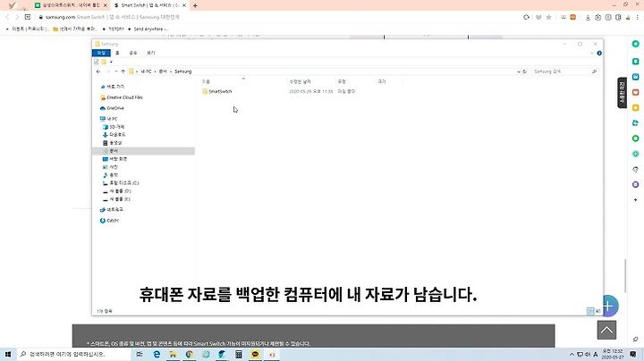Screen dimensions: 644x361
Task: Expand the Explorer ribbon with chevron
Action: point(592,54)
